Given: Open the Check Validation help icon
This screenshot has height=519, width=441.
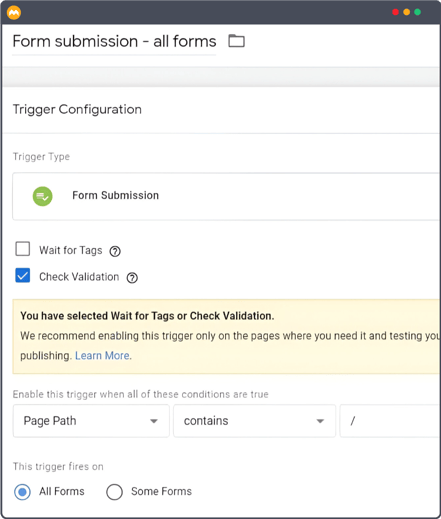Looking at the screenshot, I should (x=132, y=277).
